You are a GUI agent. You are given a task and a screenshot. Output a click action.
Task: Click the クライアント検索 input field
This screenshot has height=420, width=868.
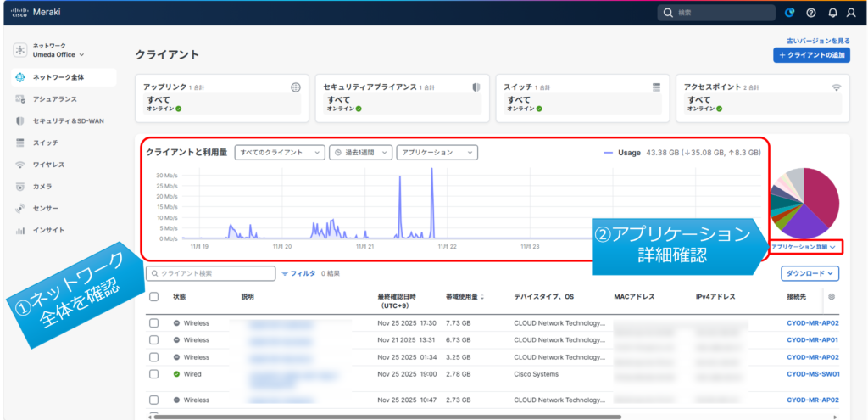click(210, 273)
